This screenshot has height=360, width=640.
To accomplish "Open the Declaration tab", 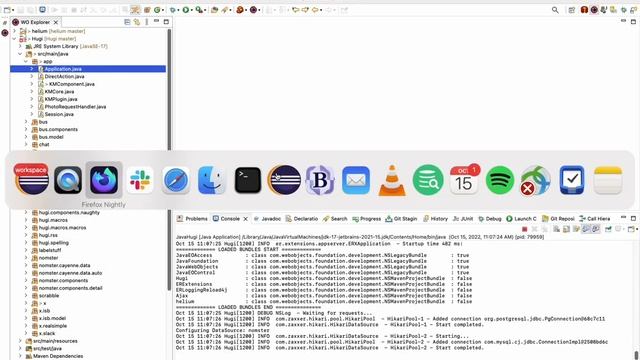I will pos(302,219).
